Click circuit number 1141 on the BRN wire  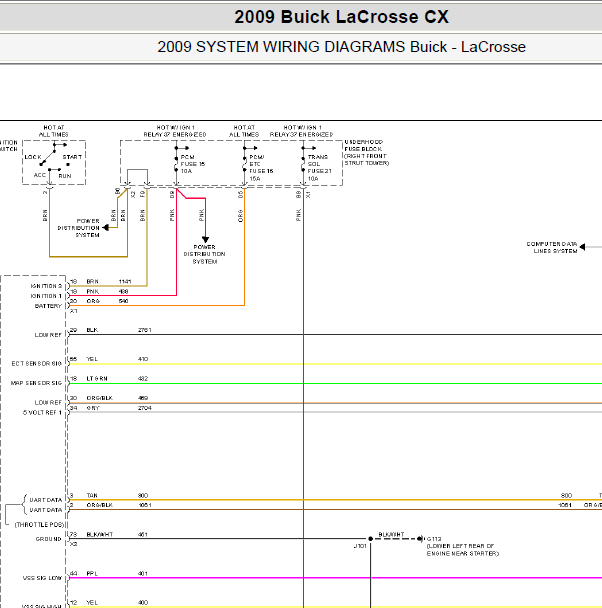(125, 282)
